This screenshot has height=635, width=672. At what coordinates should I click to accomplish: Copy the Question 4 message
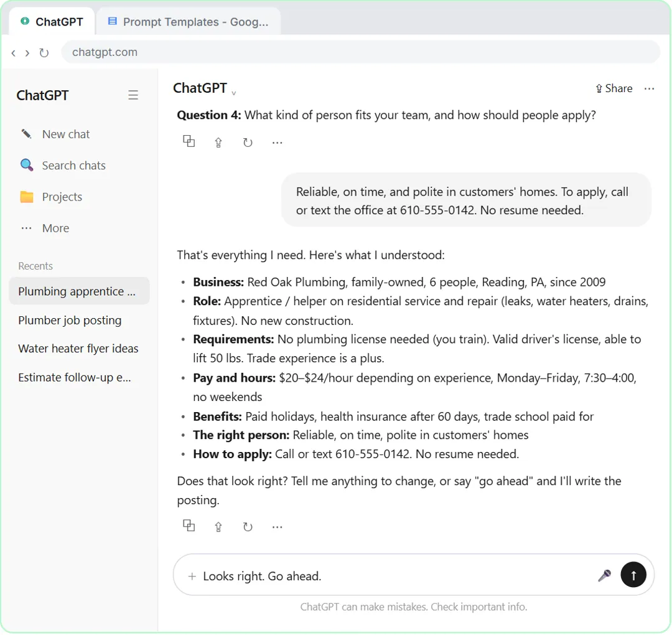coord(189,141)
